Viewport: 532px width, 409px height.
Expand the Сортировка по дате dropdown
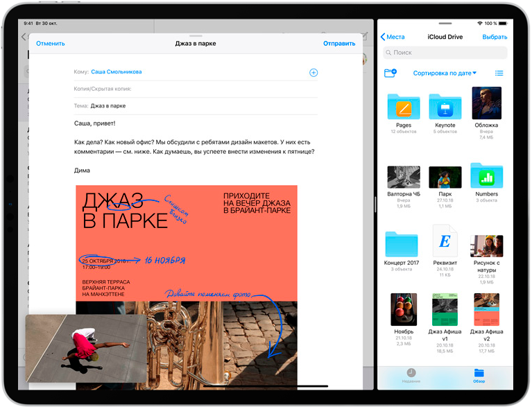click(x=445, y=73)
